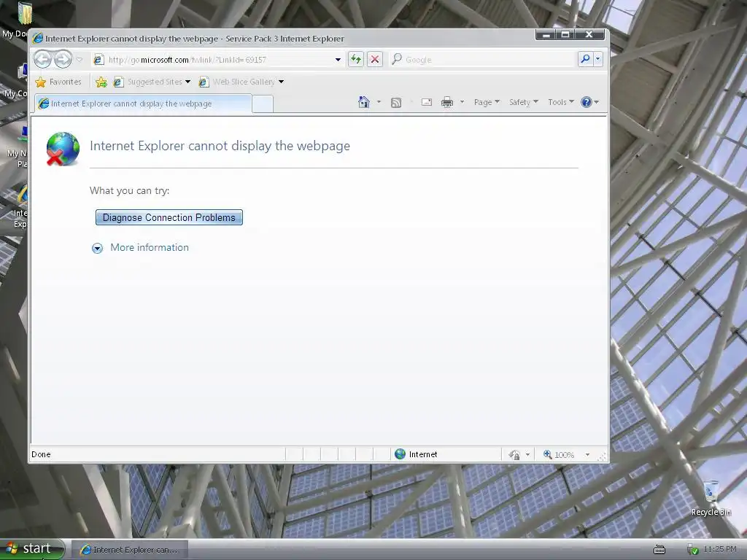
Task: Click the RSS feeds icon
Action: point(396,102)
